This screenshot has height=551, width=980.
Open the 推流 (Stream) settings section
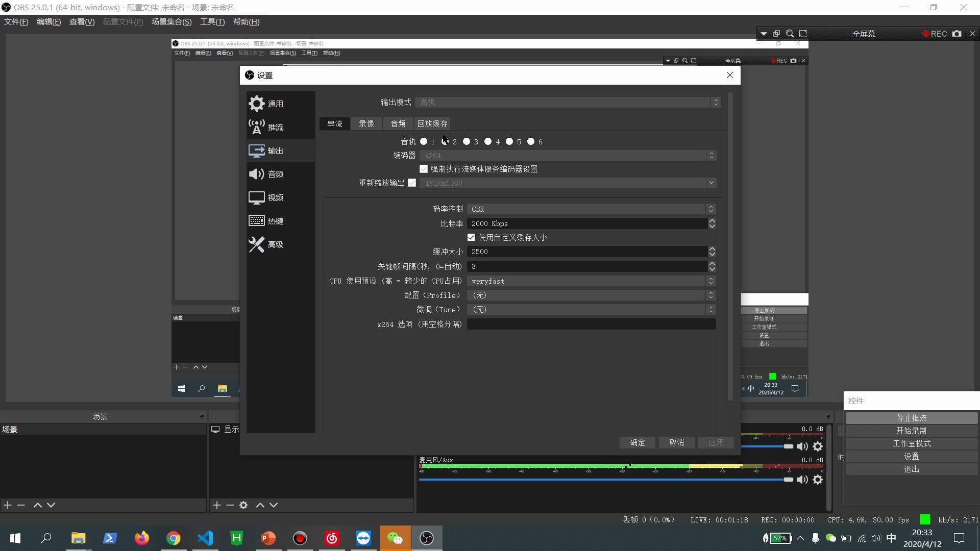(280, 127)
